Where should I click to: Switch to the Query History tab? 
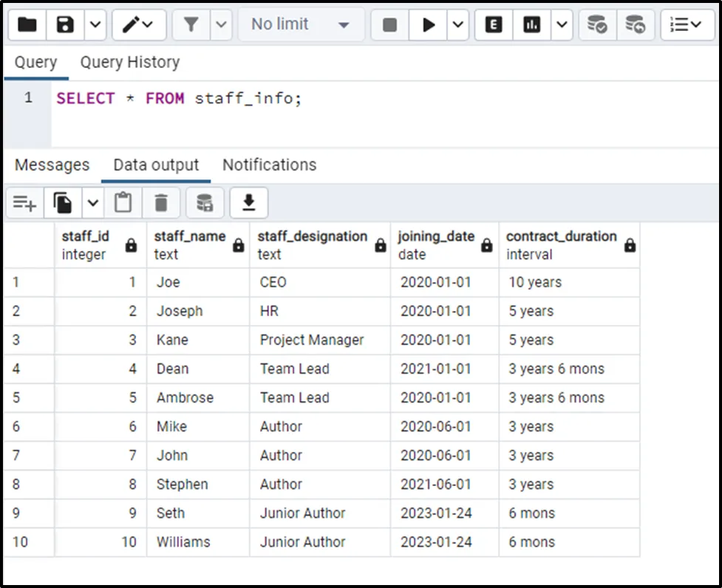coord(129,62)
